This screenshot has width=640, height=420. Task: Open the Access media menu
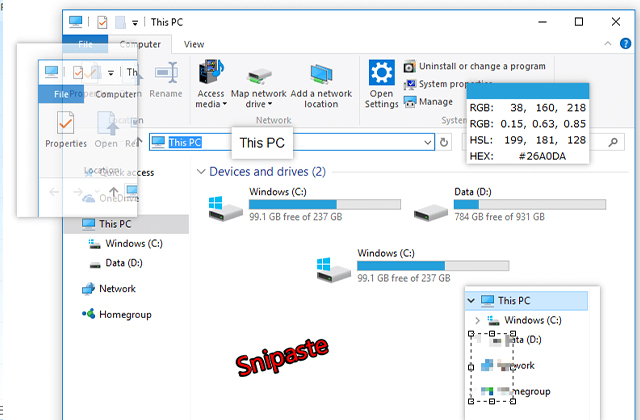(x=211, y=83)
